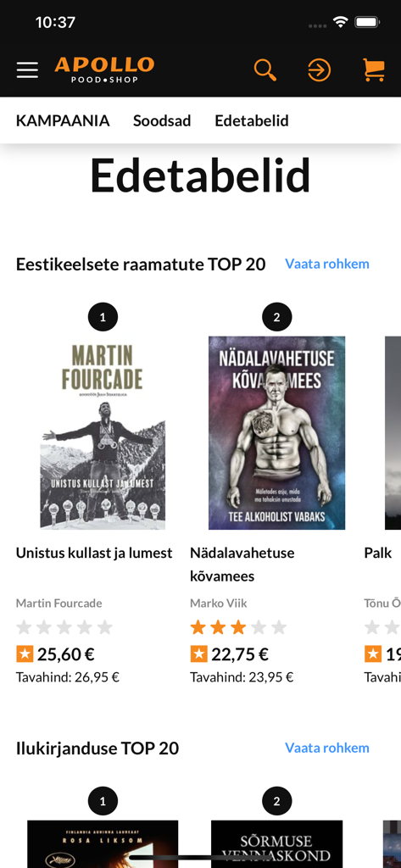Viewport: 401px width, 868px height.
Task: Open the hamburger menu
Action: tap(27, 70)
